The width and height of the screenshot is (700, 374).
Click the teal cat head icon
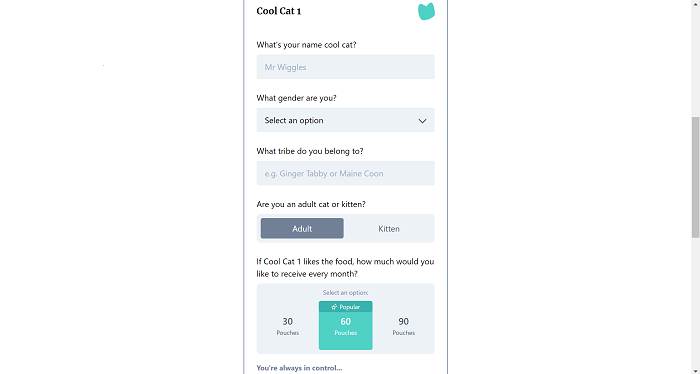426,11
